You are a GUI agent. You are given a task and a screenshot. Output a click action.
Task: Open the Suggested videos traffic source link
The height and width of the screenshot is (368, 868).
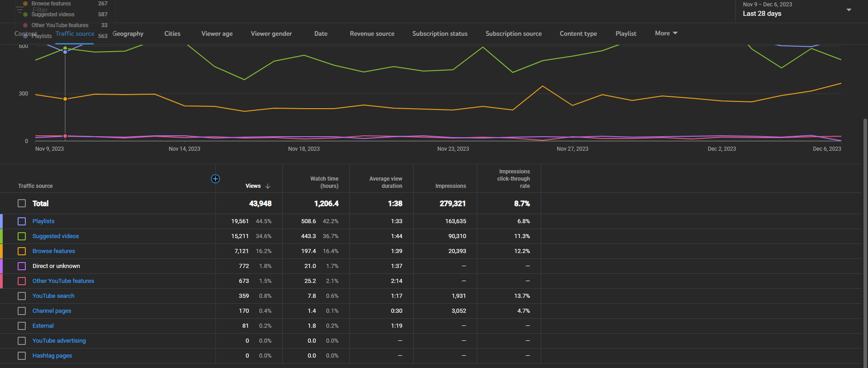(56, 236)
